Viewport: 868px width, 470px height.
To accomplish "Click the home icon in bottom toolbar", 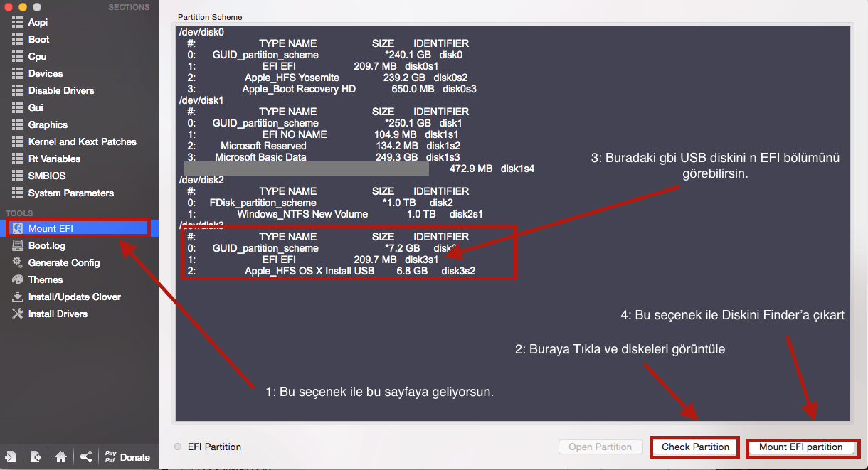I will coord(60,457).
